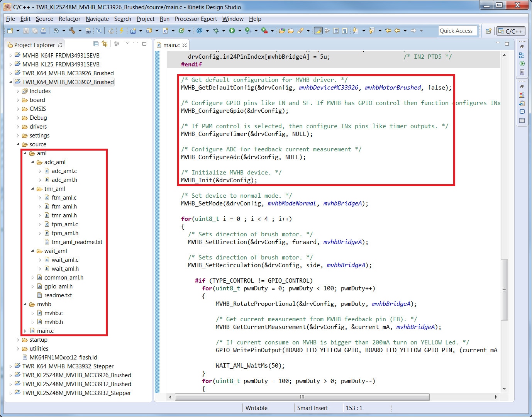Toggle Mark Occurrences highlighter button

318,31
